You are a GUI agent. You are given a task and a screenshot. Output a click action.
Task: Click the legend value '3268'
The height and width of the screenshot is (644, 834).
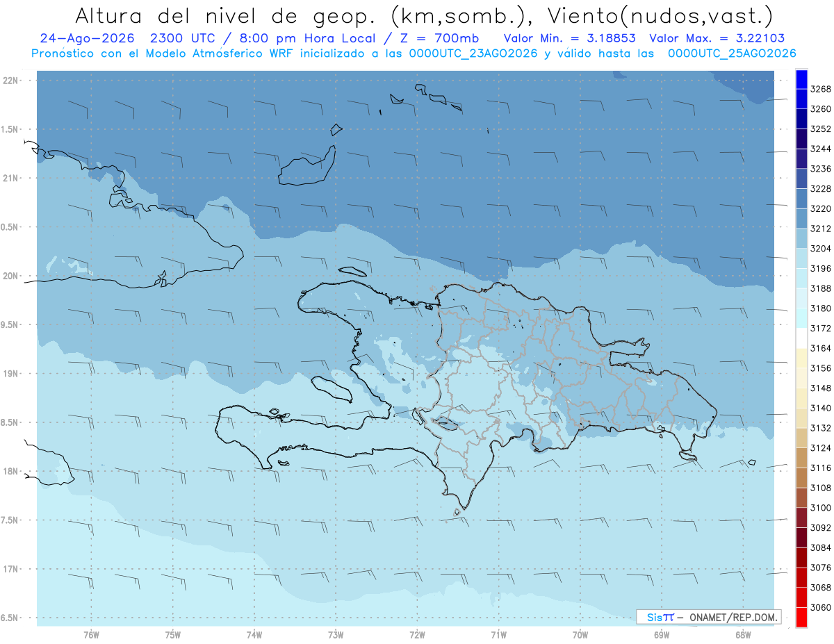point(821,89)
